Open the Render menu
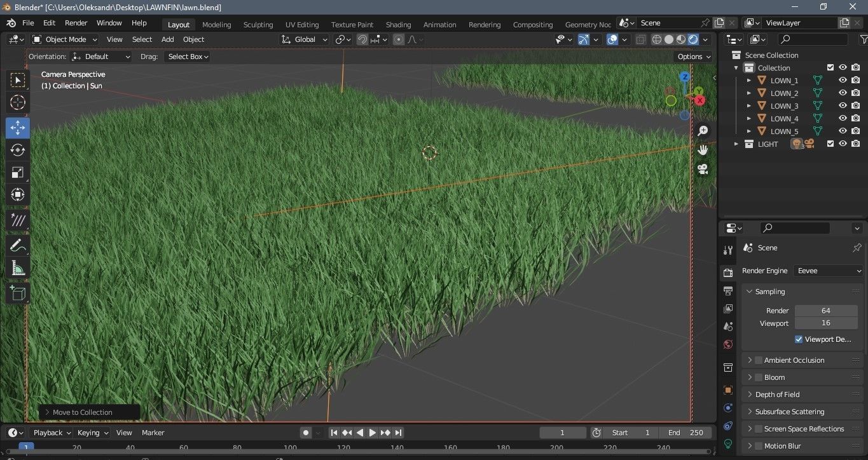The image size is (868, 460). click(x=76, y=23)
